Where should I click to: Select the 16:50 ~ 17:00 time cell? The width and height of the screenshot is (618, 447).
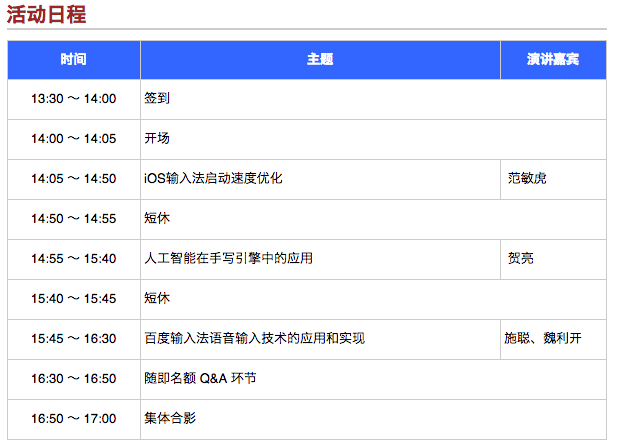pos(73,418)
